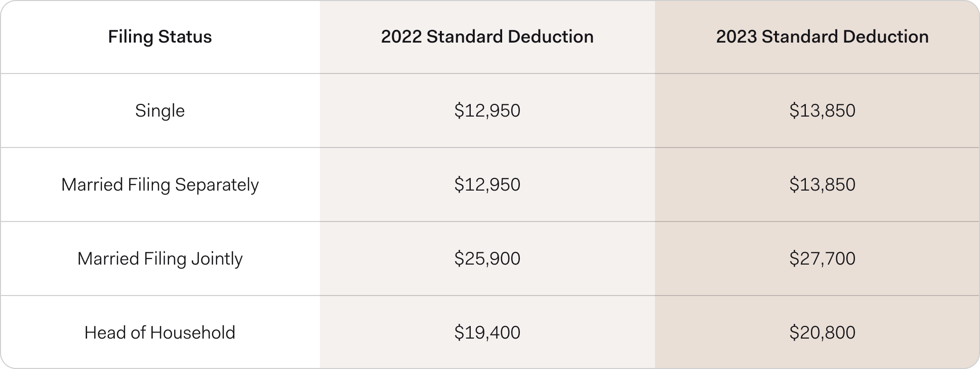This screenshot has width=980, height=369.
Task: Click Single's 2023 deduction $13,850
Action: [x=822, y=110]
